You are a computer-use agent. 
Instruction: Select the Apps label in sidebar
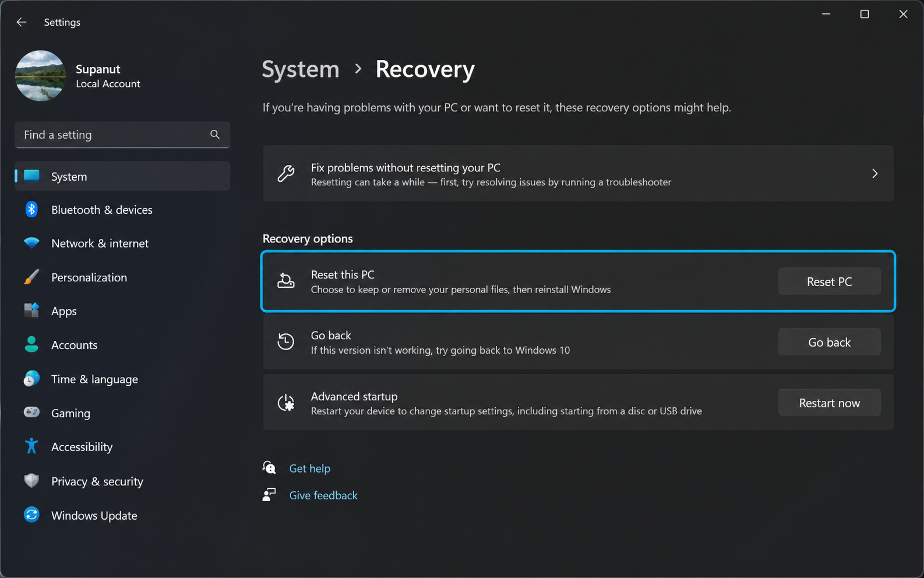click(64, 311)
